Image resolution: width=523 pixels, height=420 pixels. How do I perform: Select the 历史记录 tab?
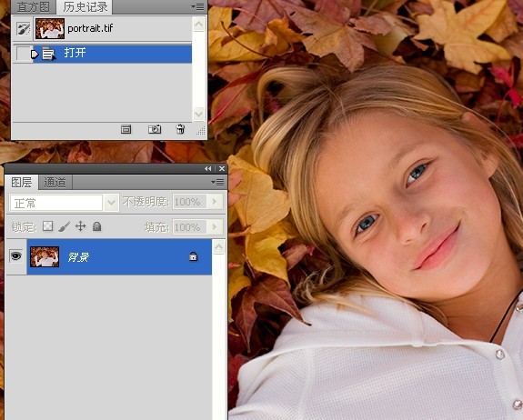pos(85,6)
